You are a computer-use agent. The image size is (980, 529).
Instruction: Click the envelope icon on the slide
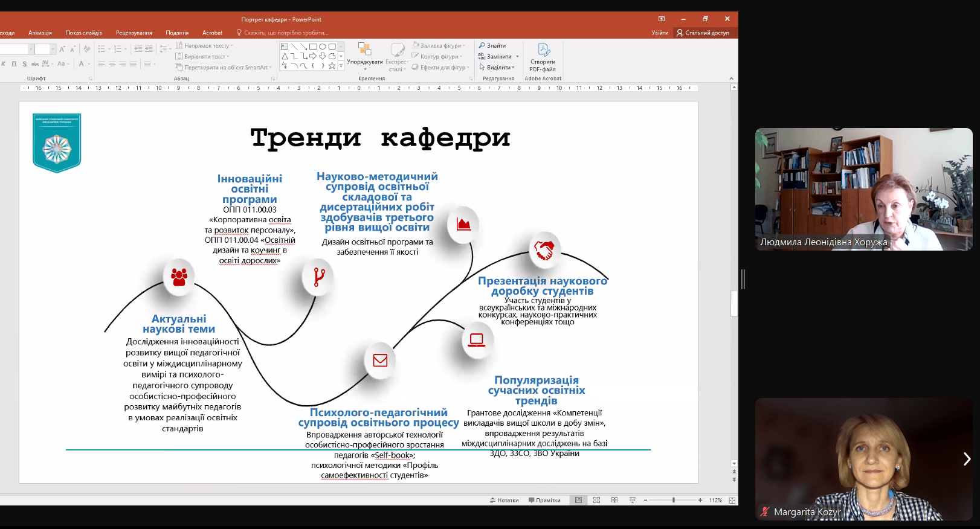[380, 361]
